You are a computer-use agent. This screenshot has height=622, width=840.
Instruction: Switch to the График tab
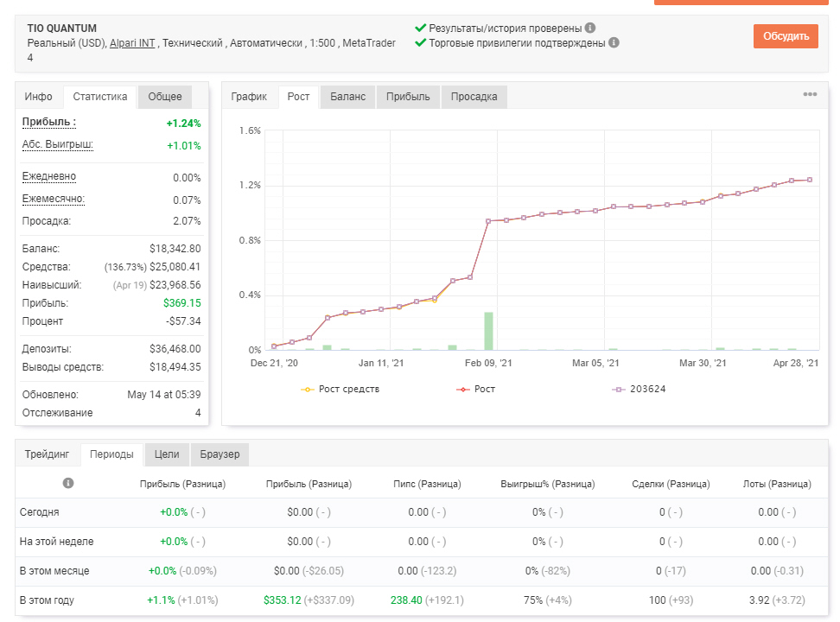coord(249,97)
